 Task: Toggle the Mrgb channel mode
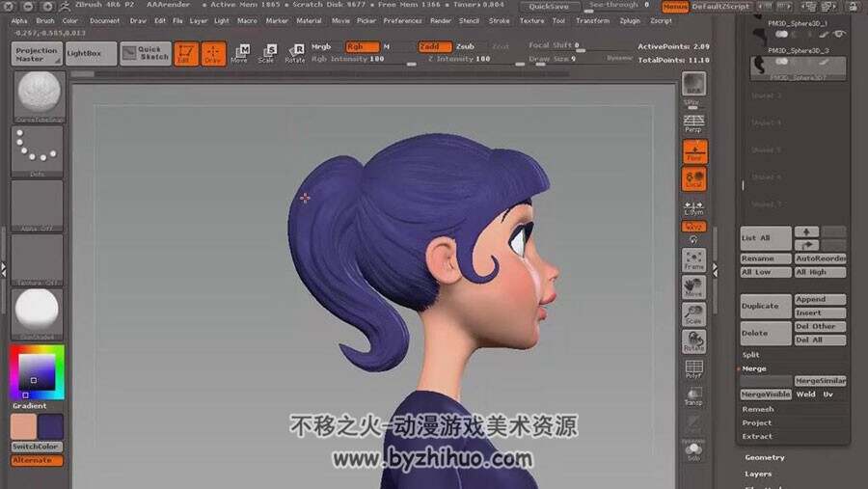coord(321,46)
